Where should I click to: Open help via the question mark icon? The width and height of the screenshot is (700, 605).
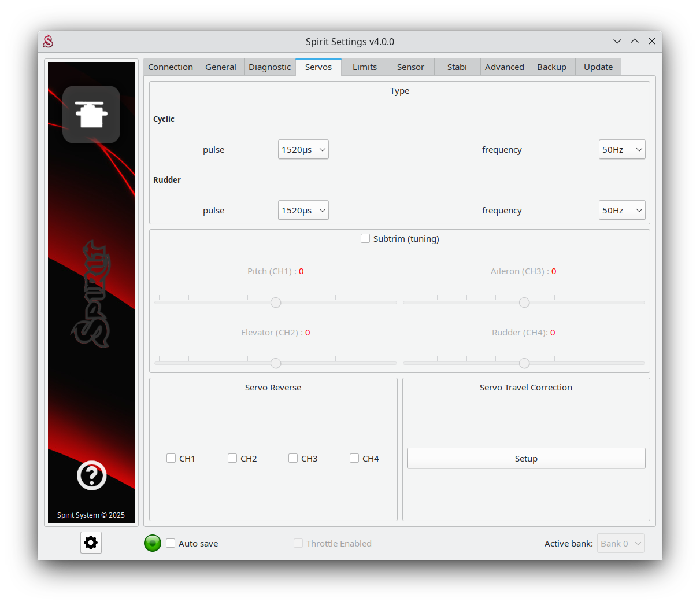pos(91,475)
